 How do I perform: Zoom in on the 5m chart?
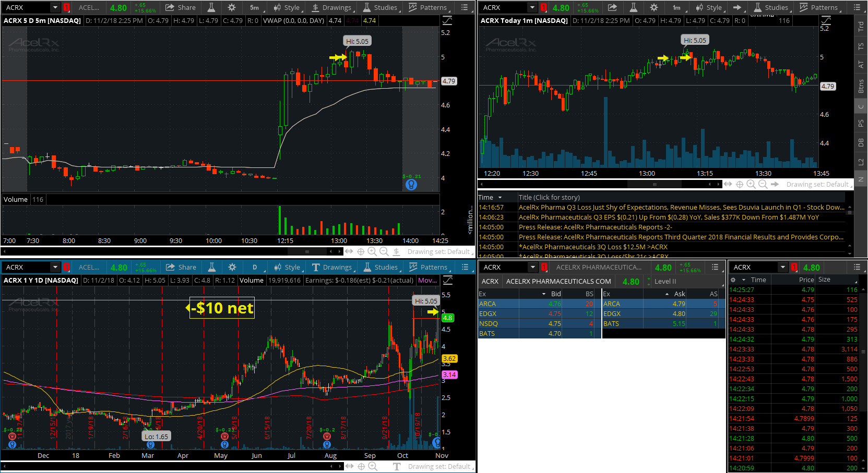click(x=372, y=251)
